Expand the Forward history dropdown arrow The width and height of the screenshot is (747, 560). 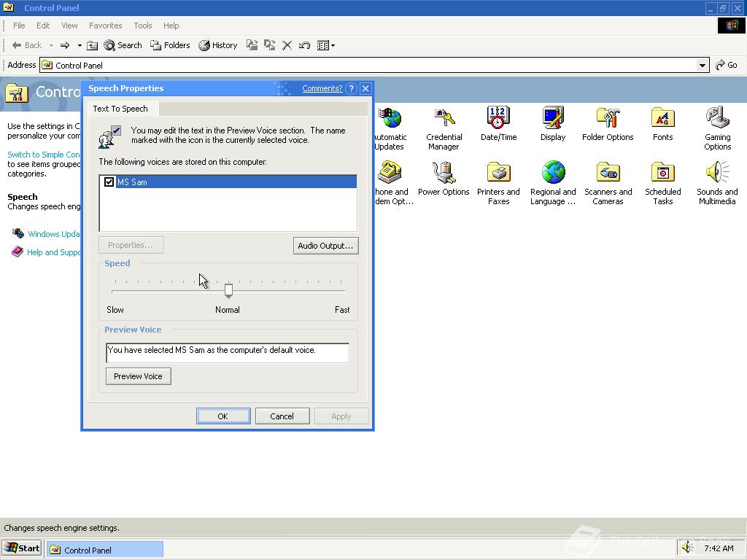80,45
